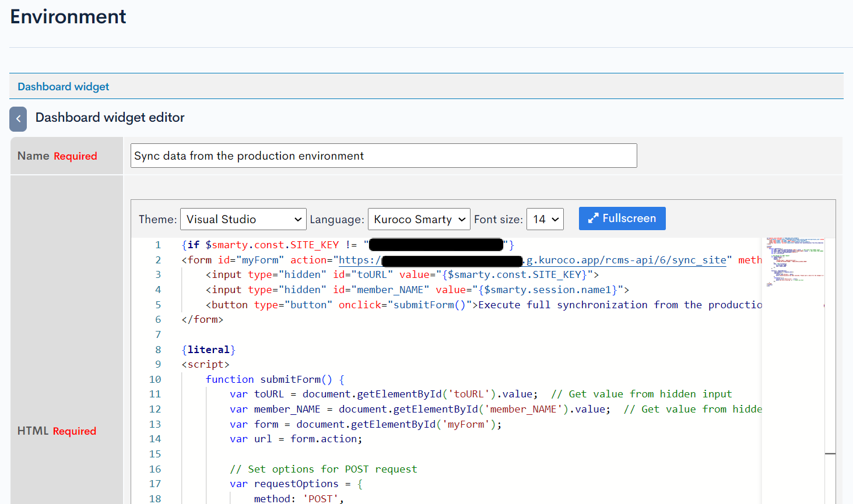Open the Font size dropdown showing 14
This screenshot has width=853, height=504.
tap(545, 219)
